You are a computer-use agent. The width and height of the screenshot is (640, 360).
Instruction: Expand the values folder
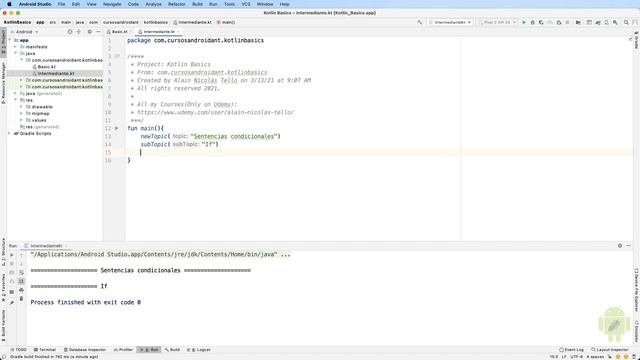coord(21,120)
